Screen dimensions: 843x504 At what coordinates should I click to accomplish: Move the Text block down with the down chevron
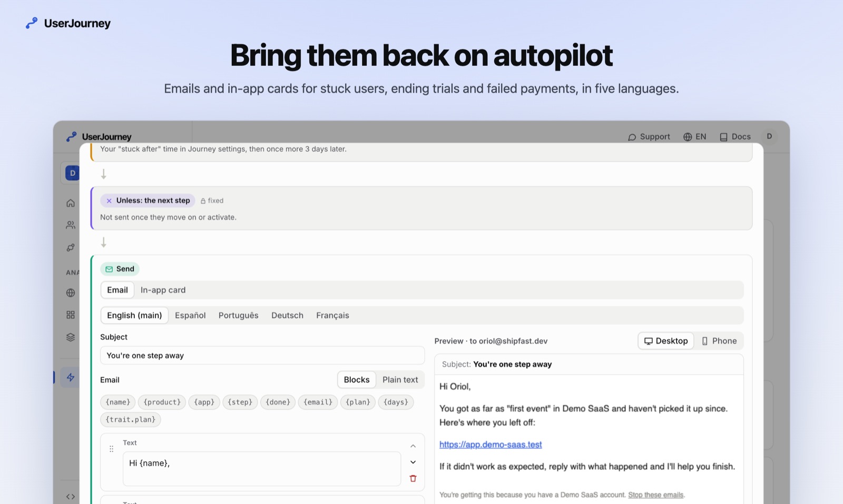click(x=413, y=462)
